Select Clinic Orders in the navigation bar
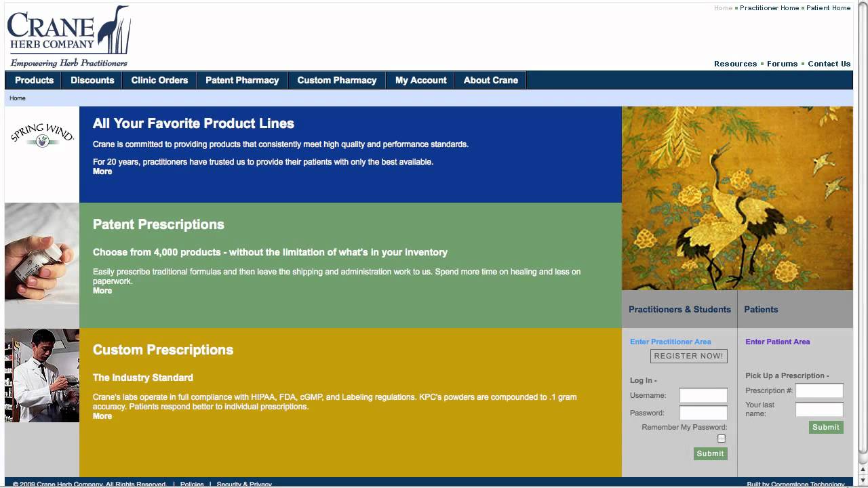Screen dimensions: 868x488 [x=159, y=80]
